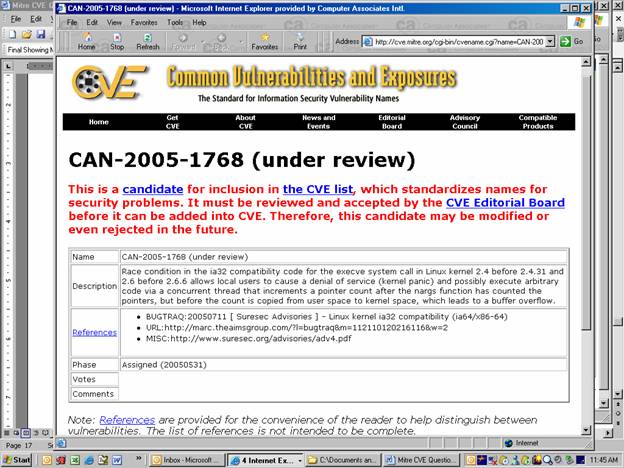Select Compatible Products in navigation bar

click(537, 122)
